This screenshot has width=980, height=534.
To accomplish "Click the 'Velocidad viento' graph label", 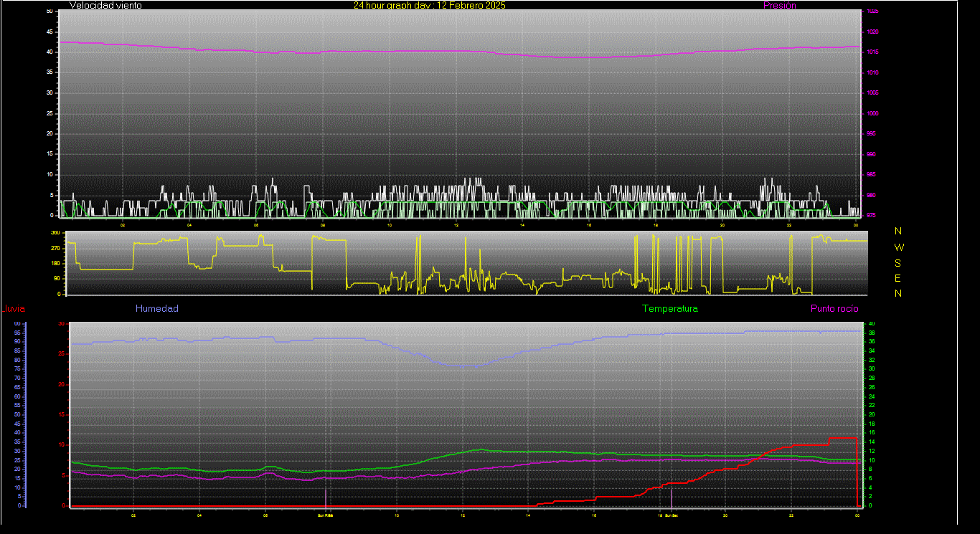I will 105,5.
